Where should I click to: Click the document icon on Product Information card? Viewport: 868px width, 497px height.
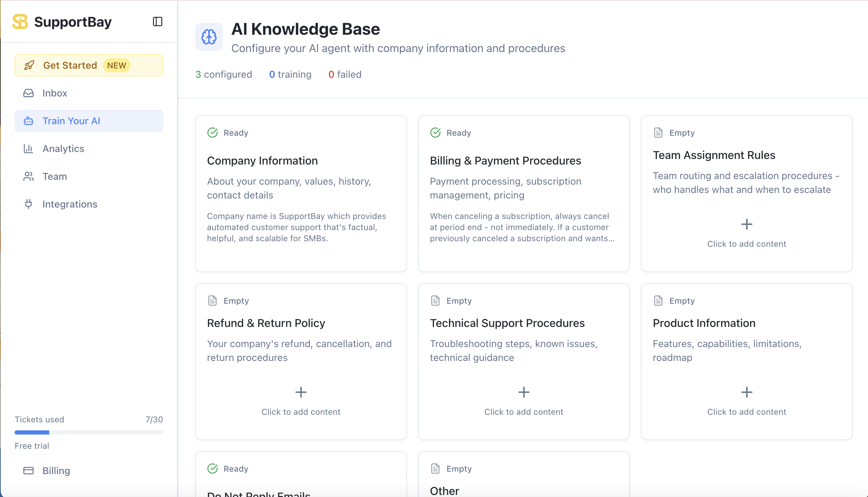click(658, 301)
